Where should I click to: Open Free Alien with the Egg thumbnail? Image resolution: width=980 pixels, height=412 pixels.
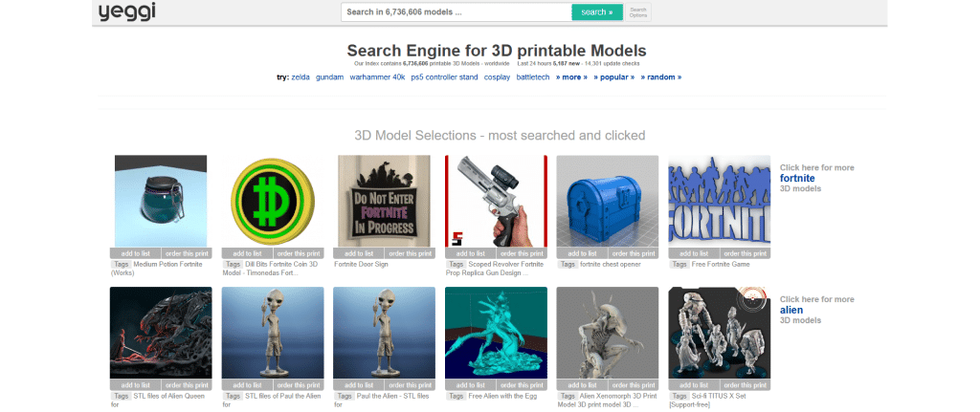coord(497,333)
